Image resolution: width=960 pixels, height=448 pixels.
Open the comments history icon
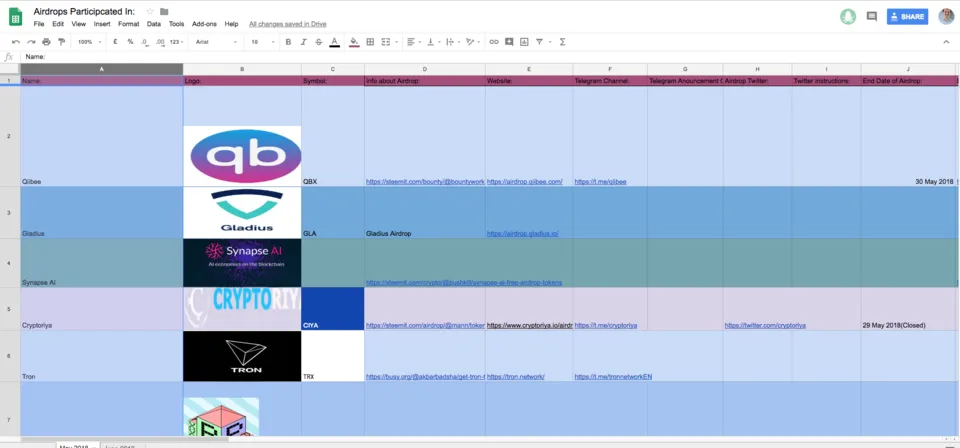(x=872, y=17)
